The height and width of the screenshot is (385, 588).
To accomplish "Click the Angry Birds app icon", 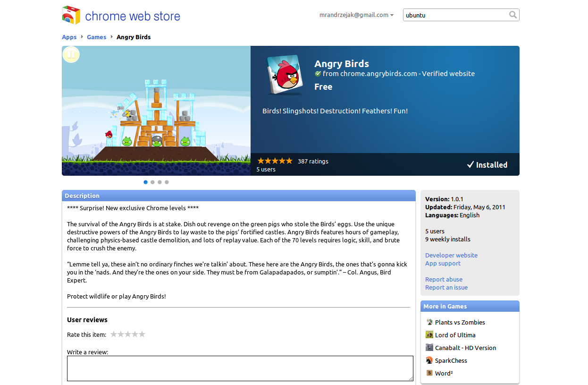I will (x=285, y=75).
